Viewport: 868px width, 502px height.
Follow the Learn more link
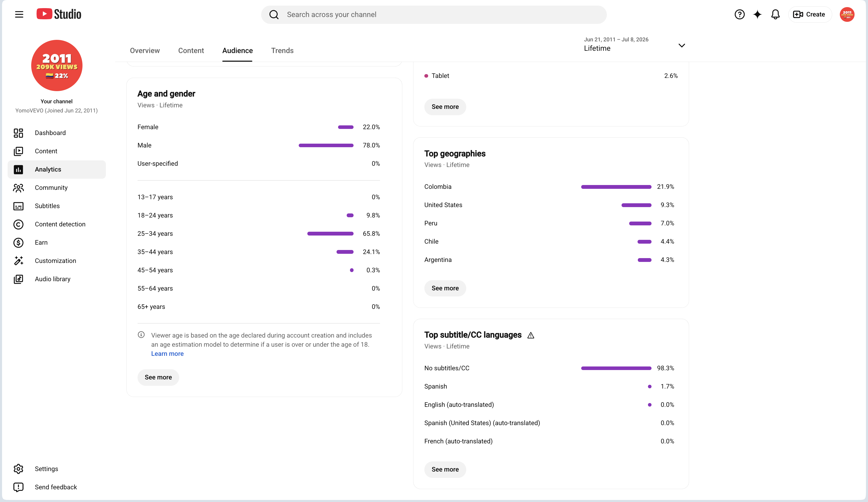tap(168, 354)
